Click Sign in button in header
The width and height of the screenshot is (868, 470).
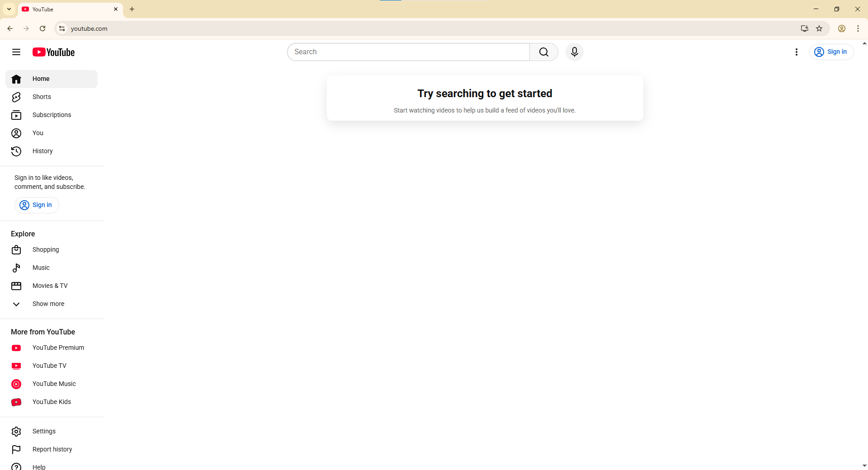(x=831, y=52)
